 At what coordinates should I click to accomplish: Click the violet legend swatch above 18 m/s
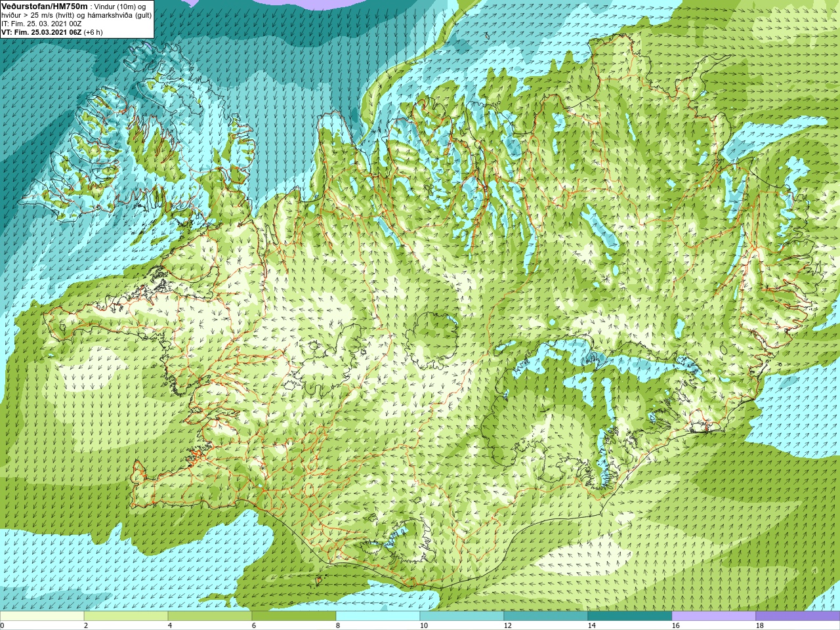[798, 616]
